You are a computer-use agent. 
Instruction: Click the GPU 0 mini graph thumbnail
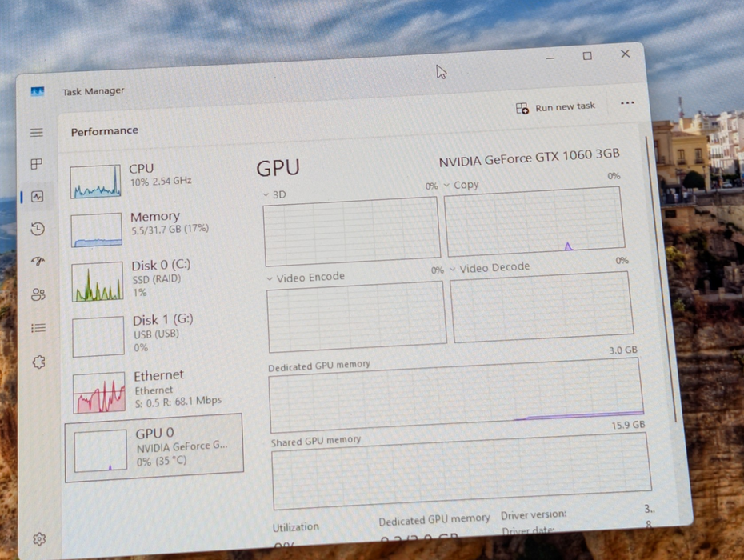point(101,450)
